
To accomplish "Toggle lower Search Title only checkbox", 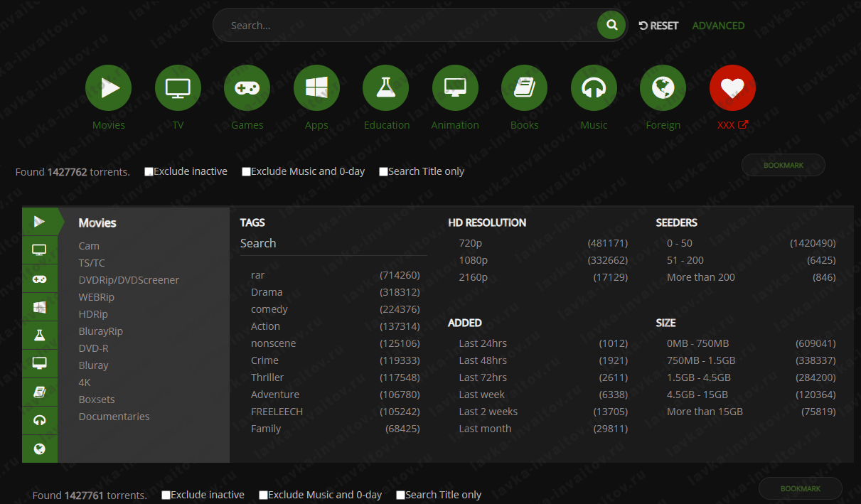I will pyautogui.click(x=400, y=495).
